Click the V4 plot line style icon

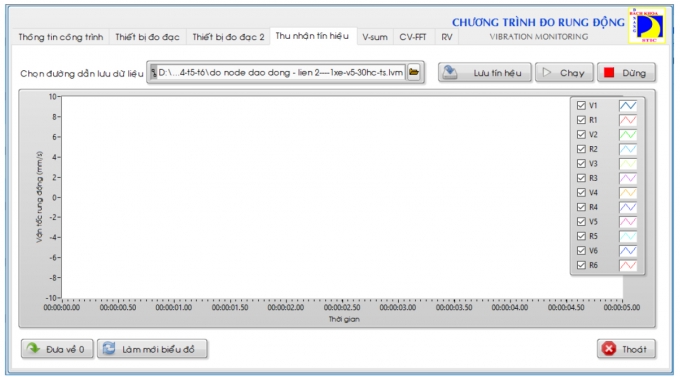click(x=628, y=193)
